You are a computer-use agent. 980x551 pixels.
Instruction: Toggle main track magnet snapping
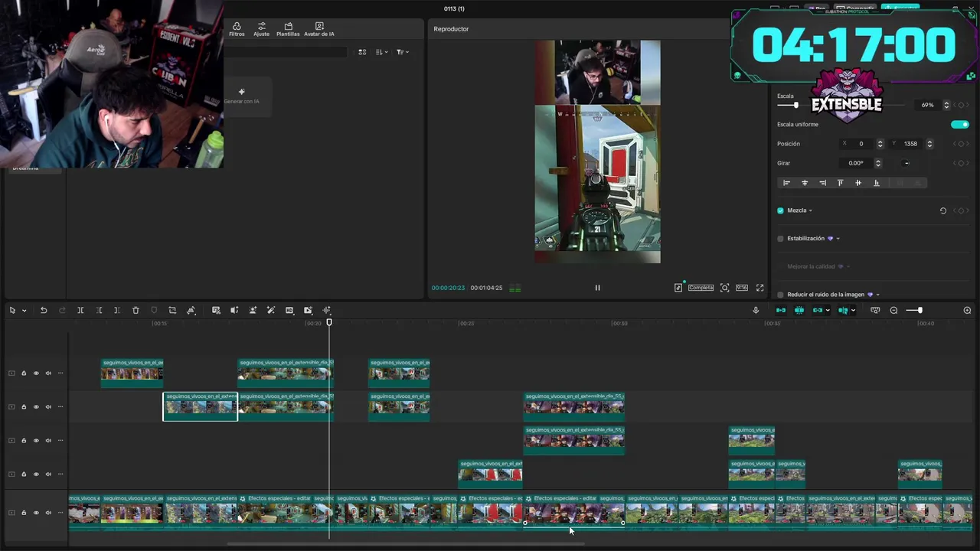[781, 310]
